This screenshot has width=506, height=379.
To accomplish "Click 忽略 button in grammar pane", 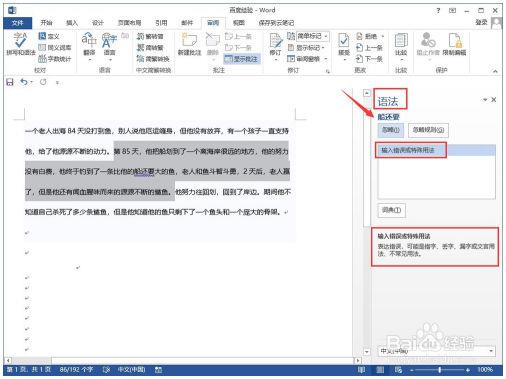I will click(391, 130).
